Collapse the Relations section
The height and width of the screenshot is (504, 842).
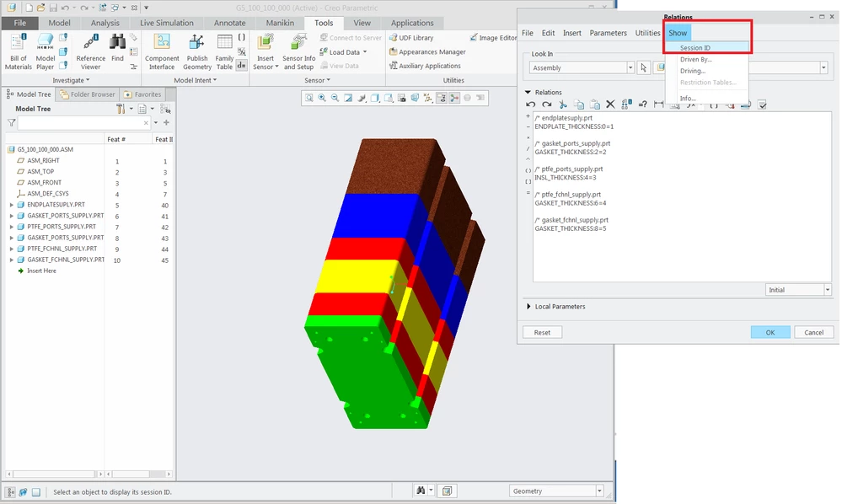click(x=528, y=93)
